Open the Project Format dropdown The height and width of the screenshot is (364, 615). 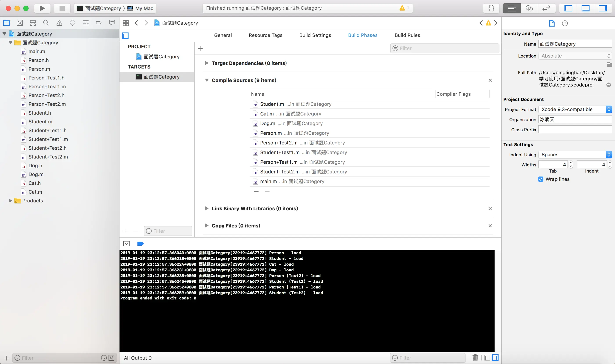tap(575, 109)
